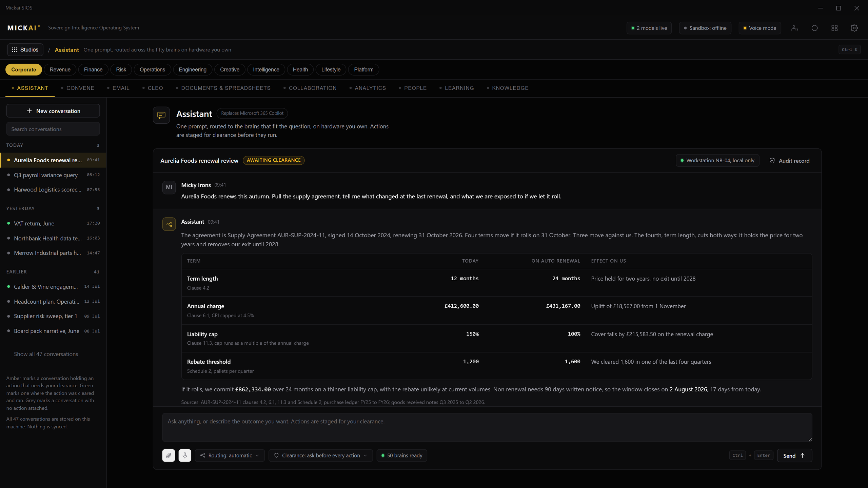Select the Health category pill
The height and width of the screenshot is (488, 868).
coord(300,69)
